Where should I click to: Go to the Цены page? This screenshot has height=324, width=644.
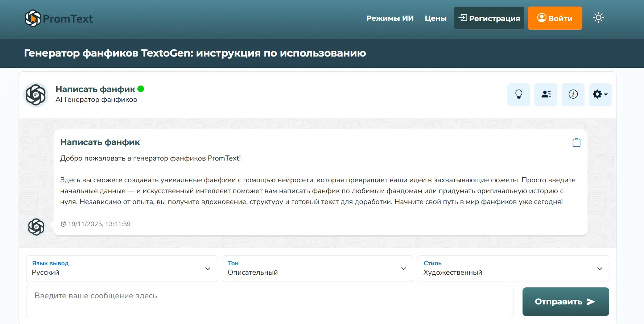click(x=435, y=18)
